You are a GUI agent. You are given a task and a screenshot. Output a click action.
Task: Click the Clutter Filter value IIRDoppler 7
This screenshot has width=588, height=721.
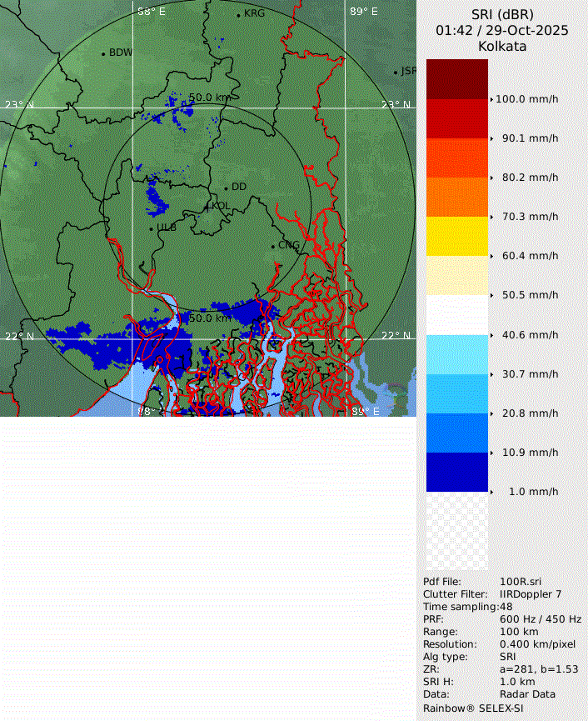(x=531, y=594)
